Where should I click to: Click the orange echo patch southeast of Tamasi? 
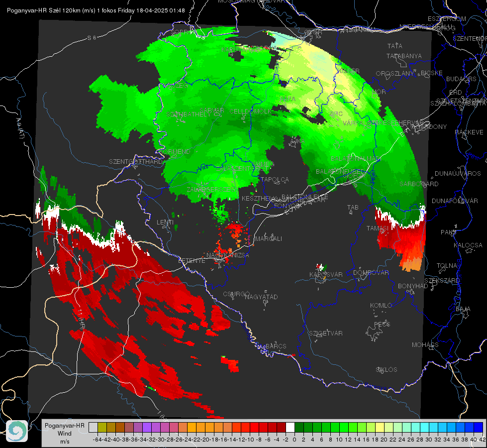(x=410, y=263)
